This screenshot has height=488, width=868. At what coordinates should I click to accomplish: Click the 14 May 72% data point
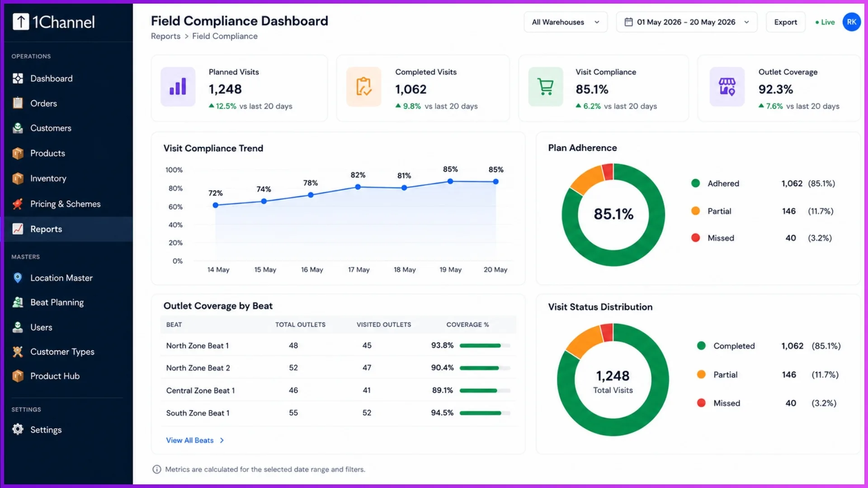click(216, 205)
